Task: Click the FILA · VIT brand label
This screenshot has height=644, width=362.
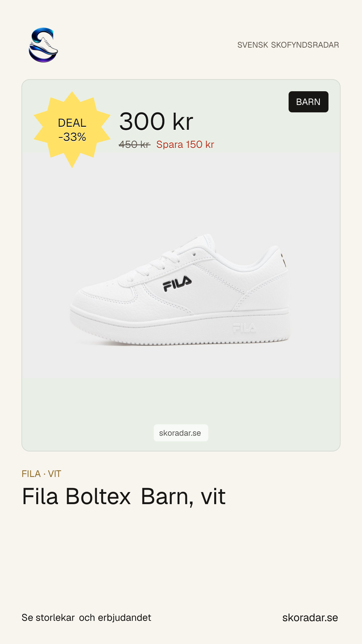Action: pos(41,474)
